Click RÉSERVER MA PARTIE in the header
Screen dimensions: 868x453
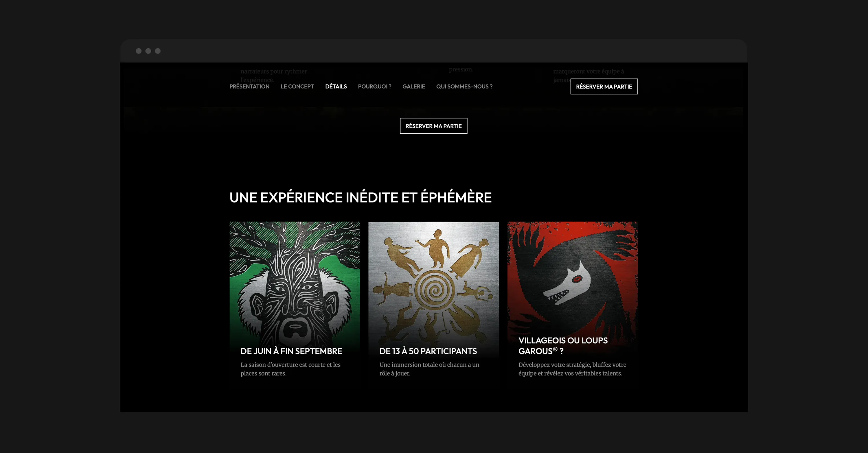coord(604,86)
